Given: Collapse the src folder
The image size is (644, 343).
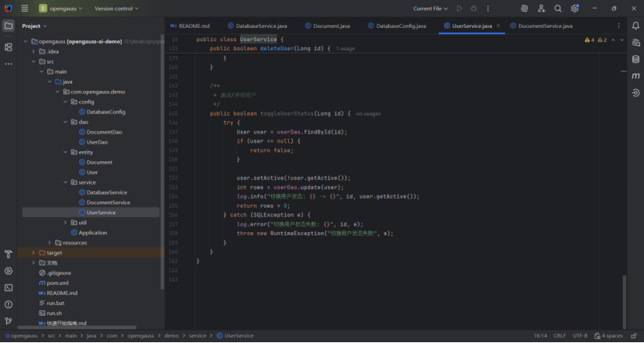Looking at the screenshot, I should click(33, 61).
